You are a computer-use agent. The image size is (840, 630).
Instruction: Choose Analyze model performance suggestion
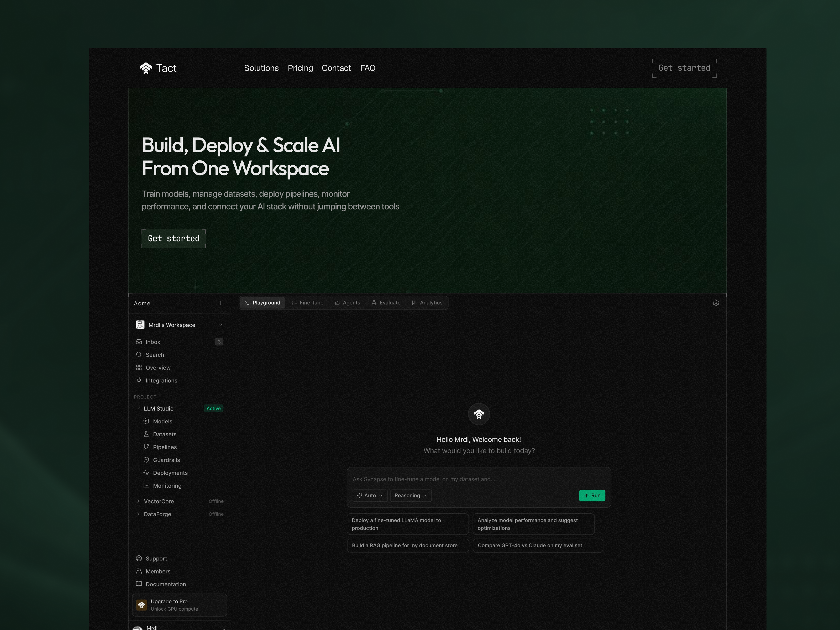click(x=534, y=524)
